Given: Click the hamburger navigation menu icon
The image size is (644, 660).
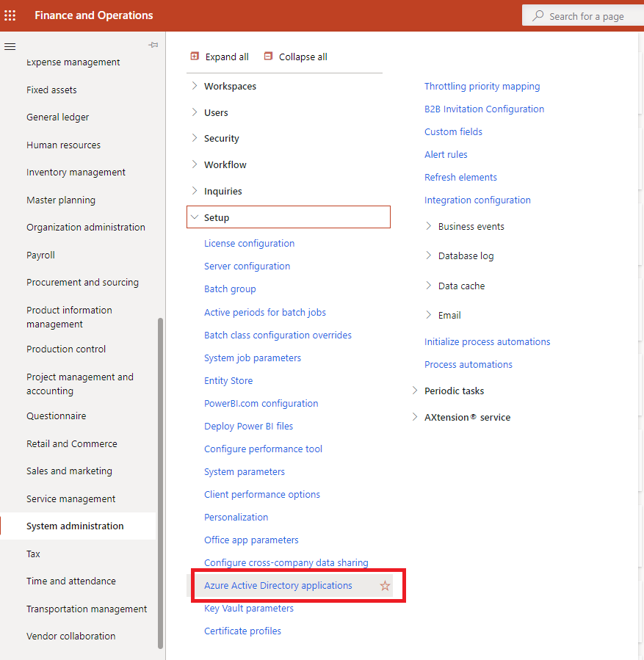Looking at the screenshot, I should coord(10,46).
